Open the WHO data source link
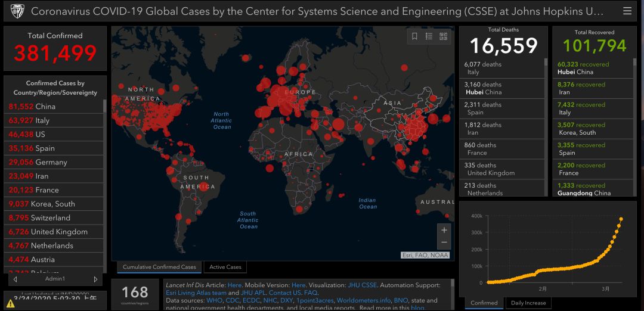The image size is (644, 311). pyautogui.click(x=215, y=300)
